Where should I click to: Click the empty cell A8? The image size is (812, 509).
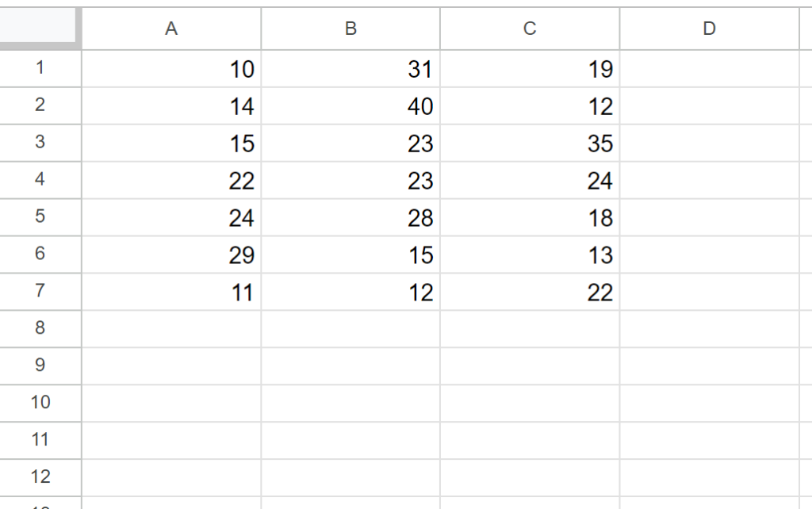[x=171, y=329]
